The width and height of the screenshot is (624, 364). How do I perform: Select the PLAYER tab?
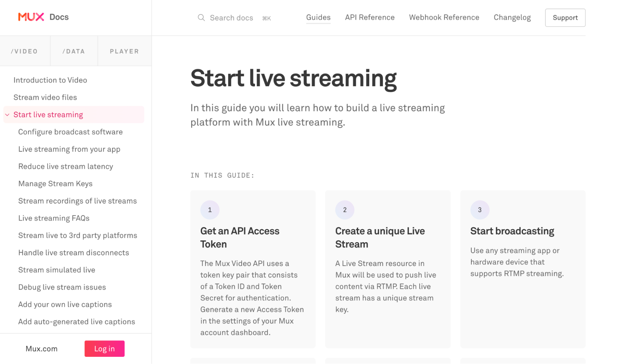[125, 51]
